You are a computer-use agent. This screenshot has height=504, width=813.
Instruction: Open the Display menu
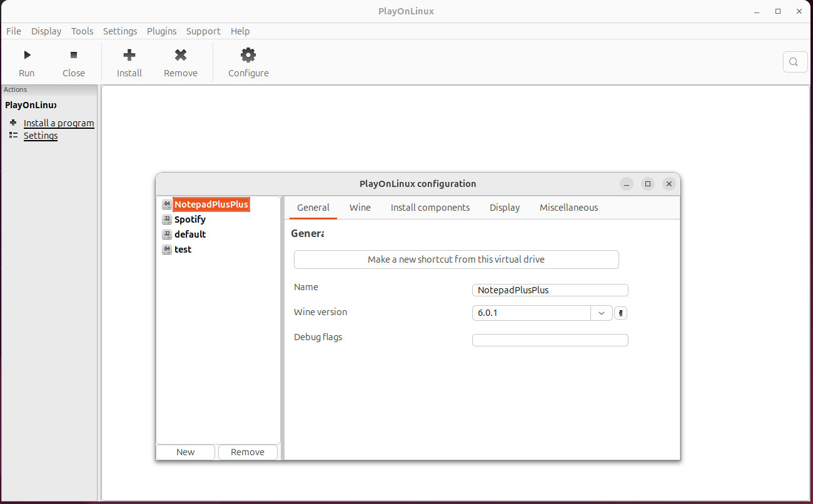[x=46, y=31]
